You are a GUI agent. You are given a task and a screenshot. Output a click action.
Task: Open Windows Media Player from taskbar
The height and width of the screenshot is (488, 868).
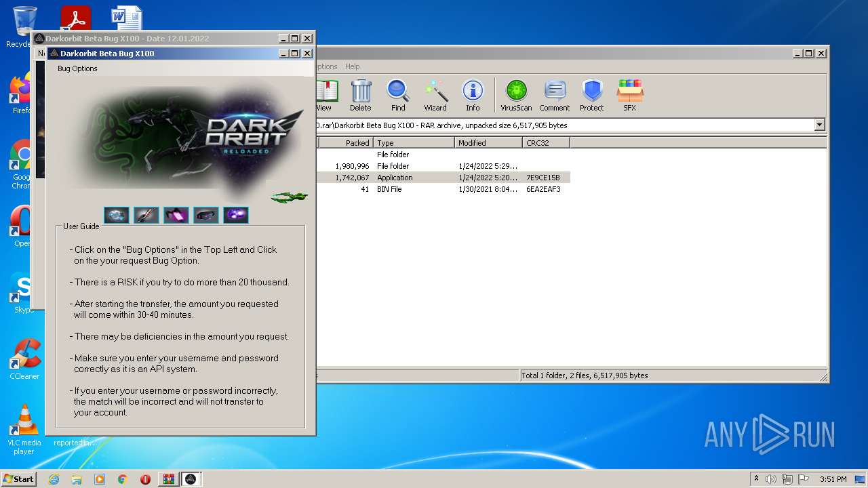click(100, 479)
